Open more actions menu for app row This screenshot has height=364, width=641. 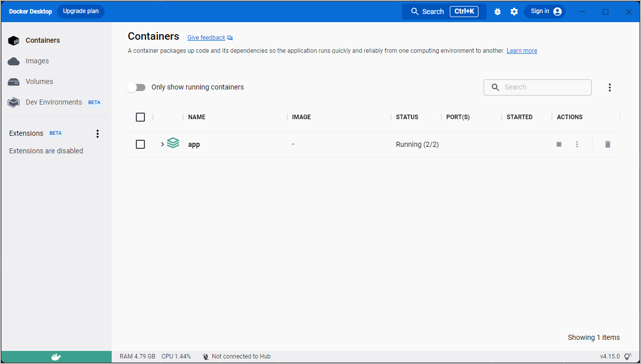coord(577,144)
